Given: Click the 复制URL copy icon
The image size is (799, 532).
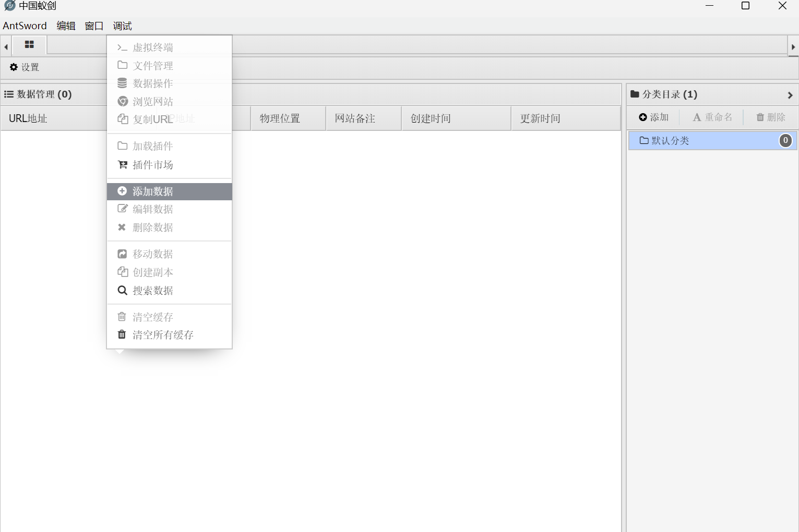Looking at the screenshot, I should [123, 119].
